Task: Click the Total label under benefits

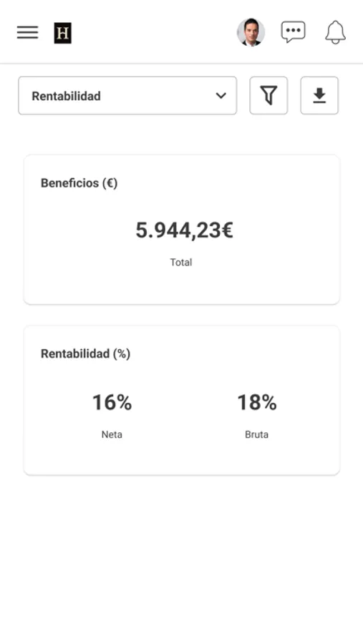Action: (x=181, y=262)
